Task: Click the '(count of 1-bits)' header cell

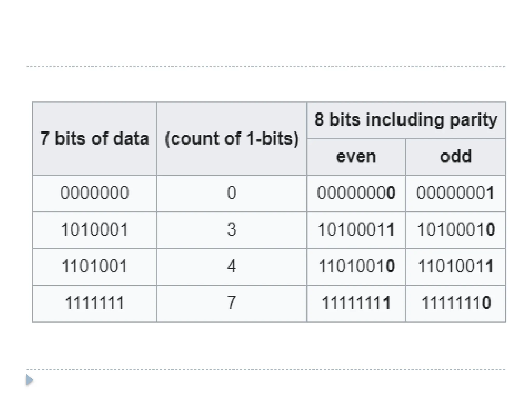Action: coord(231,138)
